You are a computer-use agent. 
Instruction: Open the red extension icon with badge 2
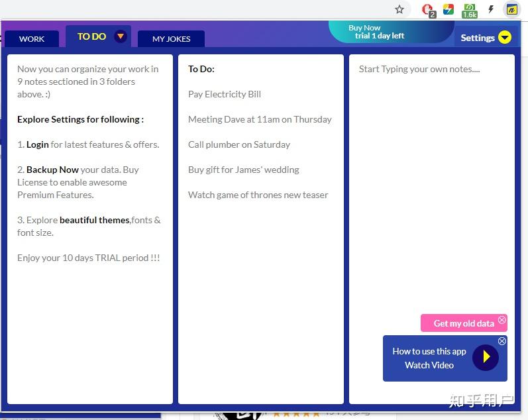(x=429, y=10)
